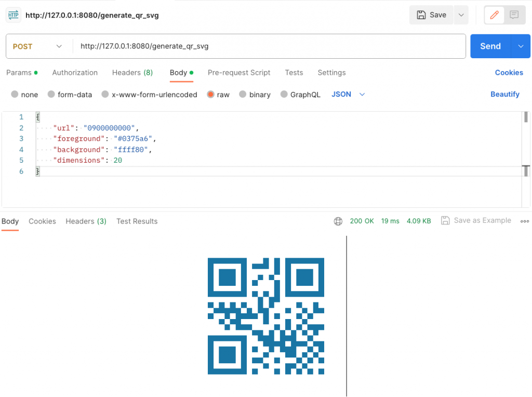Click the dimensions value 20
The height and width of the screenshot is (397, 532).
pos(118,160)
